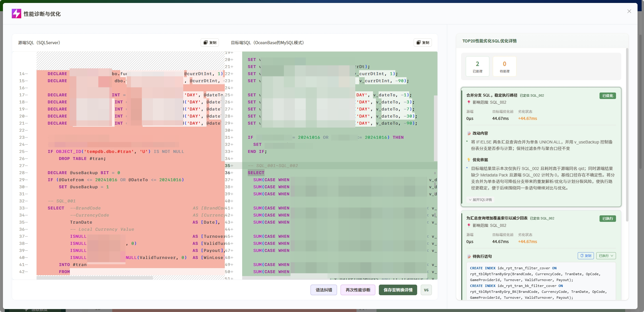Image resolution: width=644 pixels, height=312 pixels.
Task: Click the source SQL horizontal scrollbar
Action: coord(94,278)
